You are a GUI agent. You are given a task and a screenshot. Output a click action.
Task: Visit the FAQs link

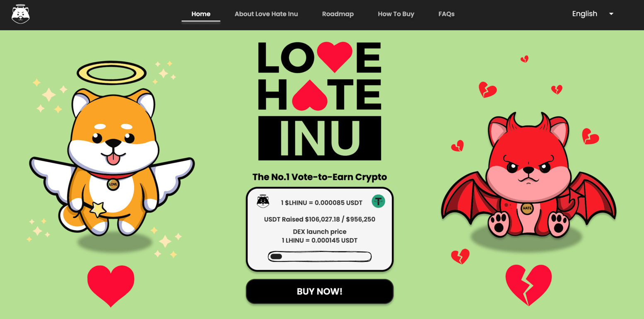coord(446,14)
